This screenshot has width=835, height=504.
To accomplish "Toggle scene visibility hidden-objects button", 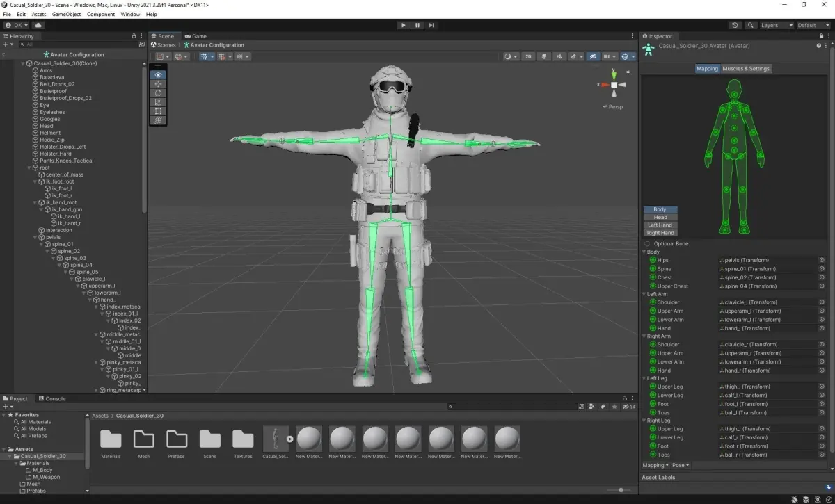I will point(593,56).
